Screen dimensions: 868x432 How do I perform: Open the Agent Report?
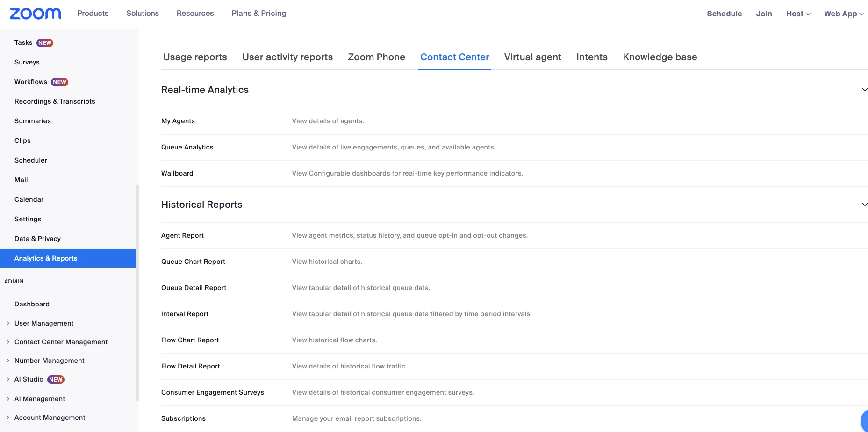click(x=183, y=235)
